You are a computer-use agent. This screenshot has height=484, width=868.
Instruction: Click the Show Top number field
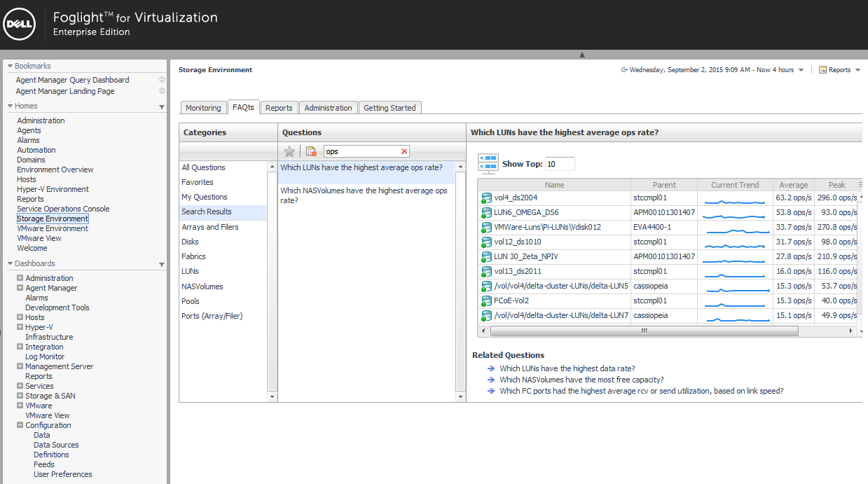[x=560, y=164]
